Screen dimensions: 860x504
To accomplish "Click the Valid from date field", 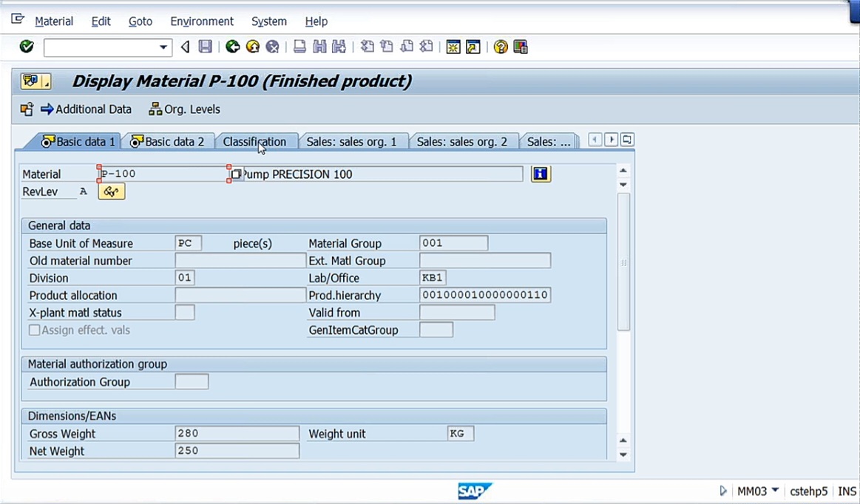I will tap(457, 313).
